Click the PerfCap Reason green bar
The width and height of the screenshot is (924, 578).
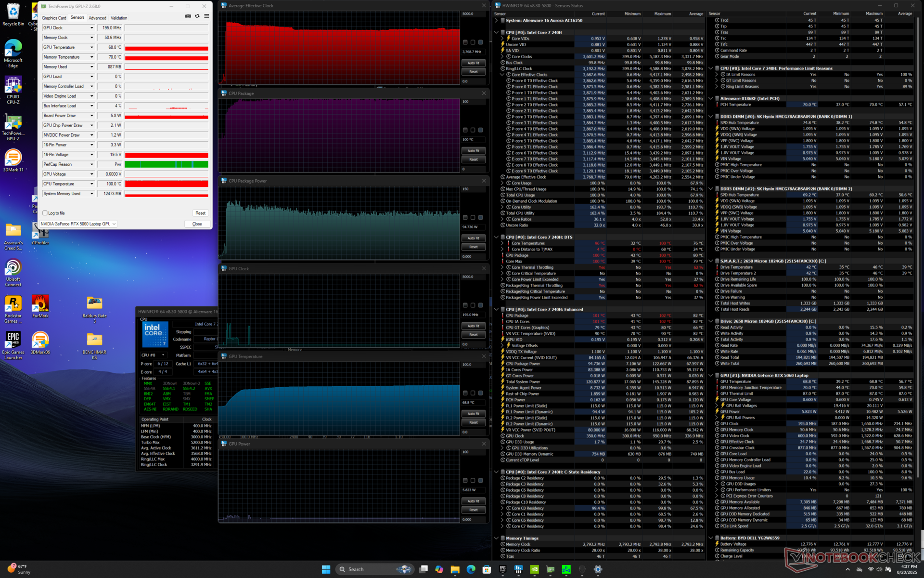point(166,164)
